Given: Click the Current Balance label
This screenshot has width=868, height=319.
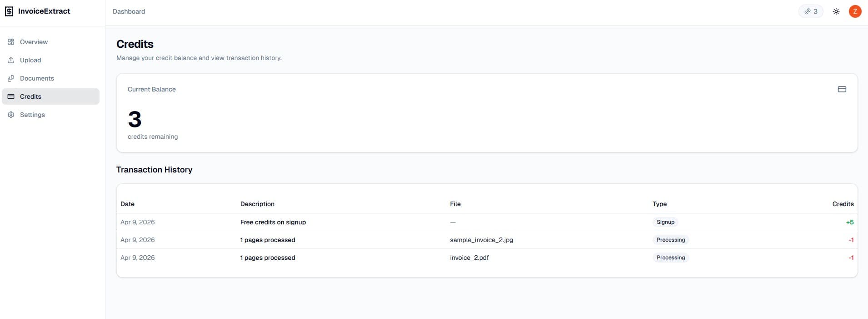Looking at the screenshot, I should coord(151,89).
